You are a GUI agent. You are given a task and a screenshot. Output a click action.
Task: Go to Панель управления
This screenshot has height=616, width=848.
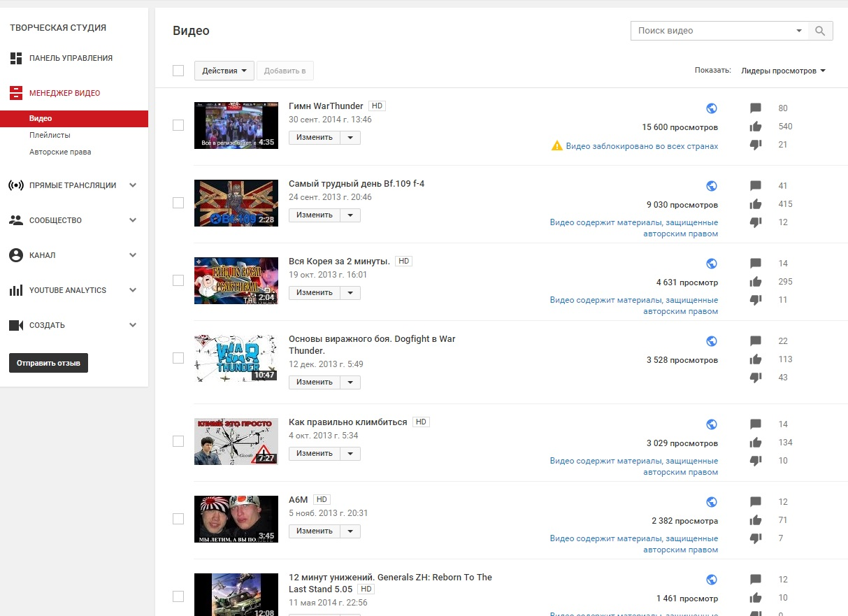(71, 58)
